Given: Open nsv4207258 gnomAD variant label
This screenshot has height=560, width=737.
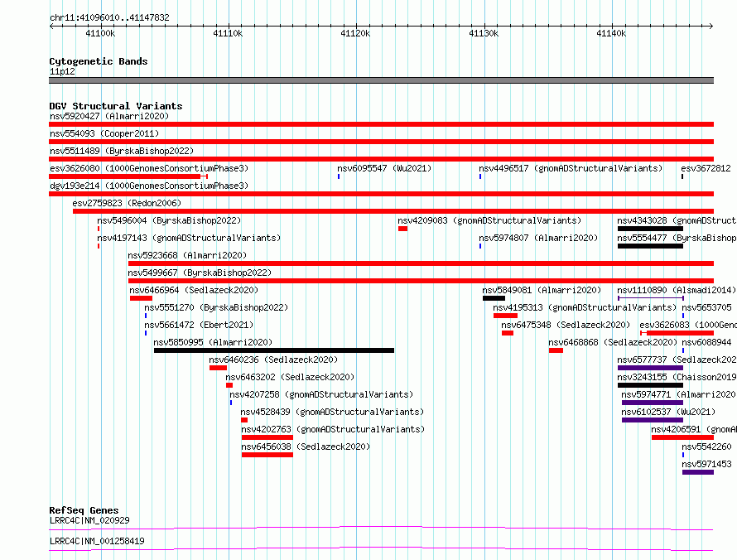Looking at the screenshot, I should coord(321,394).
